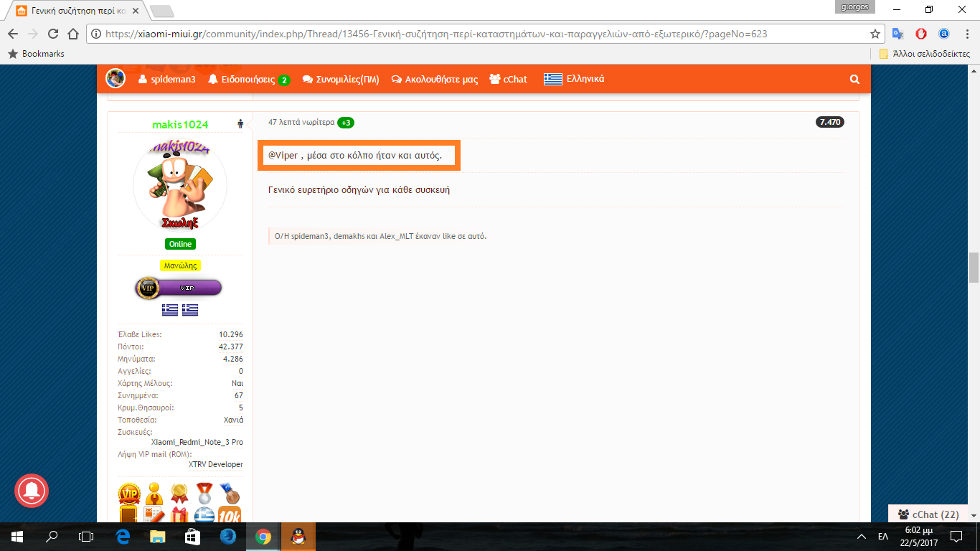Open File Explorer from the taskbar
This screenshot has width=980, height=551.
click(x=157, y=537)
